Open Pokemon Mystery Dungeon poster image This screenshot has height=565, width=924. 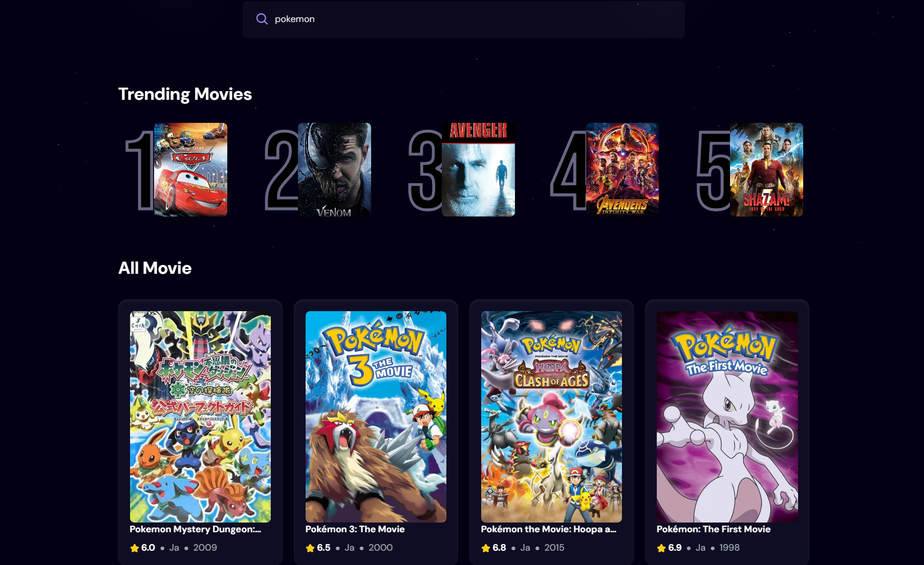coord(200,417)
